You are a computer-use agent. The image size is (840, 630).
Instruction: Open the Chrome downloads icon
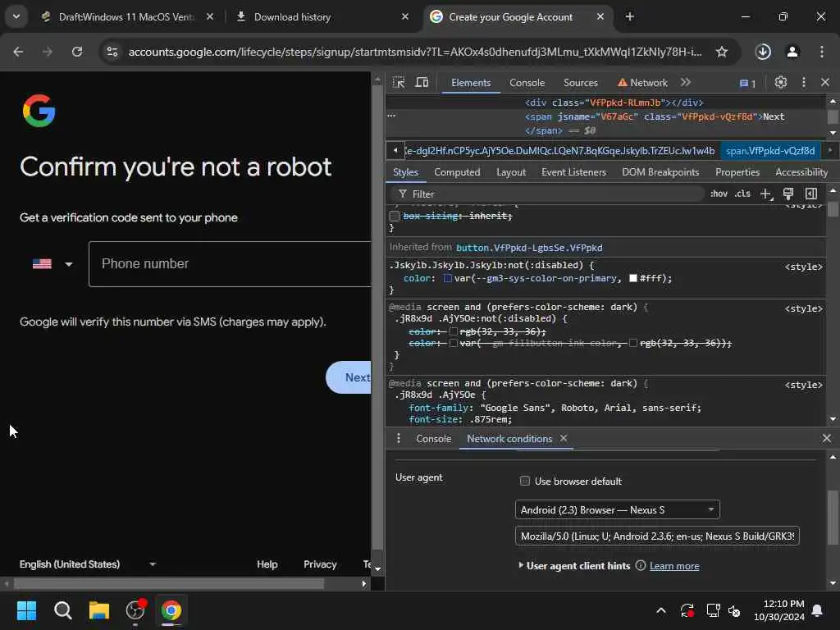point(763,52)
